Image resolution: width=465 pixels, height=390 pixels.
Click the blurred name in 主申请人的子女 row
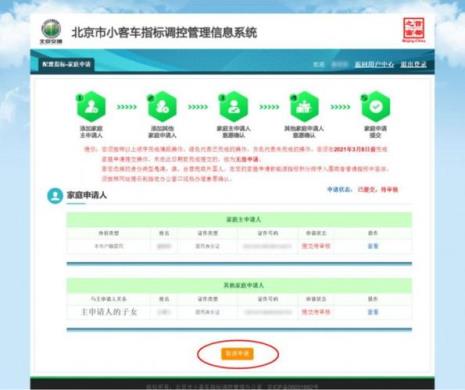164,312
